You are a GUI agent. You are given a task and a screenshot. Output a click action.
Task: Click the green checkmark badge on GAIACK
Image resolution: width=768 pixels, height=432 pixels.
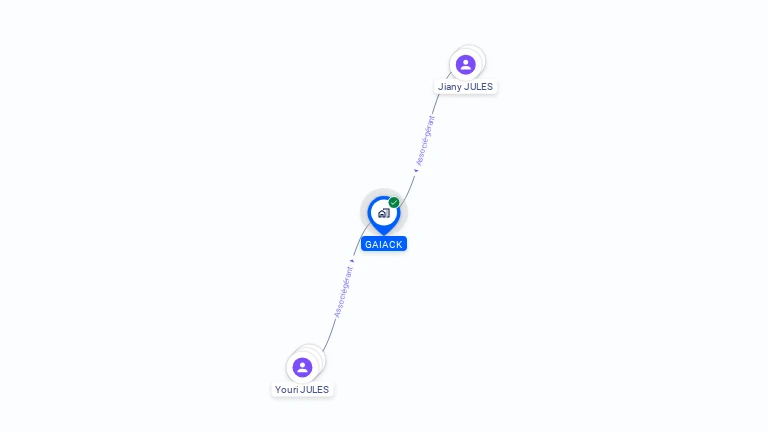(x=394, y=202)
